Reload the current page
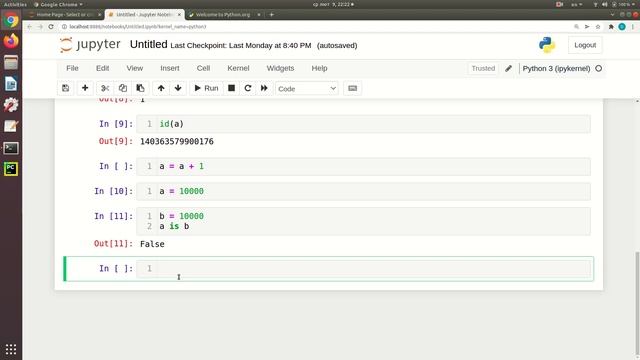 [x=51, y=27]
